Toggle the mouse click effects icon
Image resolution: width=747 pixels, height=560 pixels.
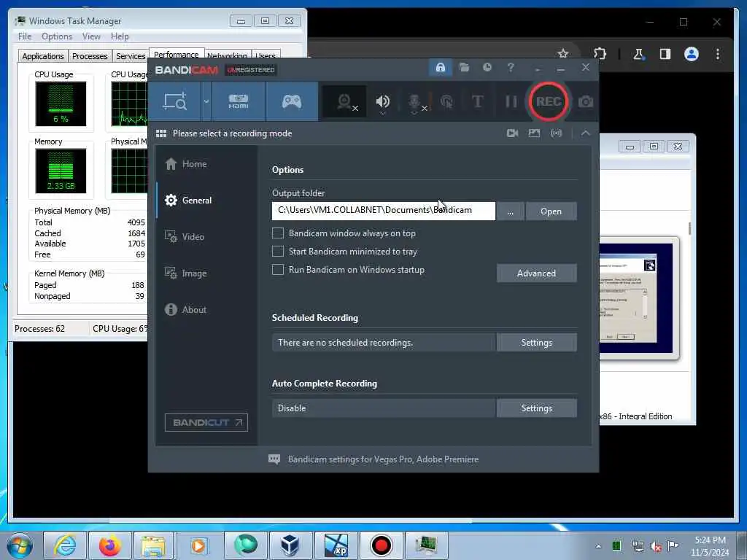(x=446, y=101)
